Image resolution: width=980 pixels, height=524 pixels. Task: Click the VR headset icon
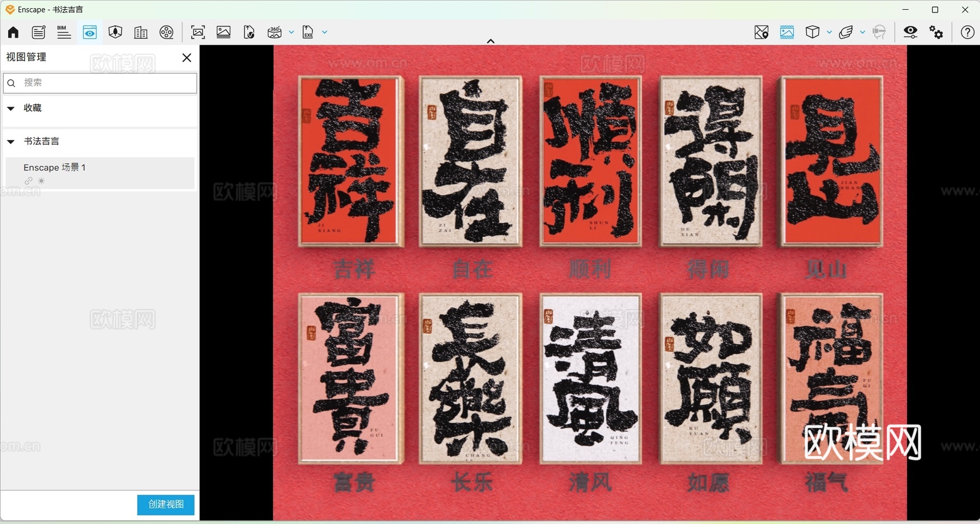coord(879,32)
